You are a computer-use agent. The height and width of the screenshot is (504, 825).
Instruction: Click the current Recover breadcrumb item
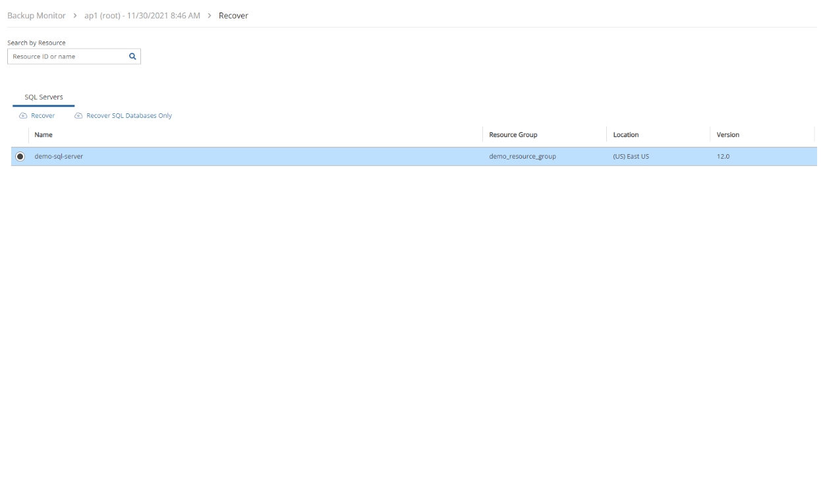233,16
